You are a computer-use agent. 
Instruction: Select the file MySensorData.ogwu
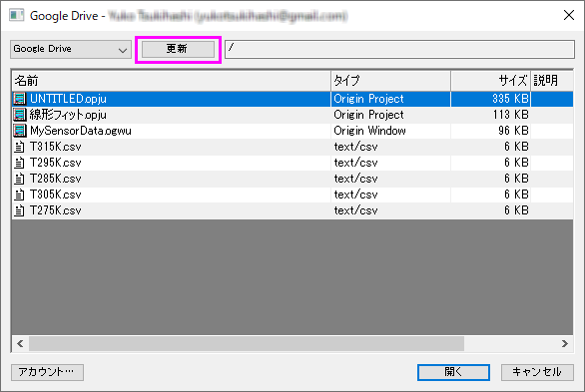[x=81, y=131]
